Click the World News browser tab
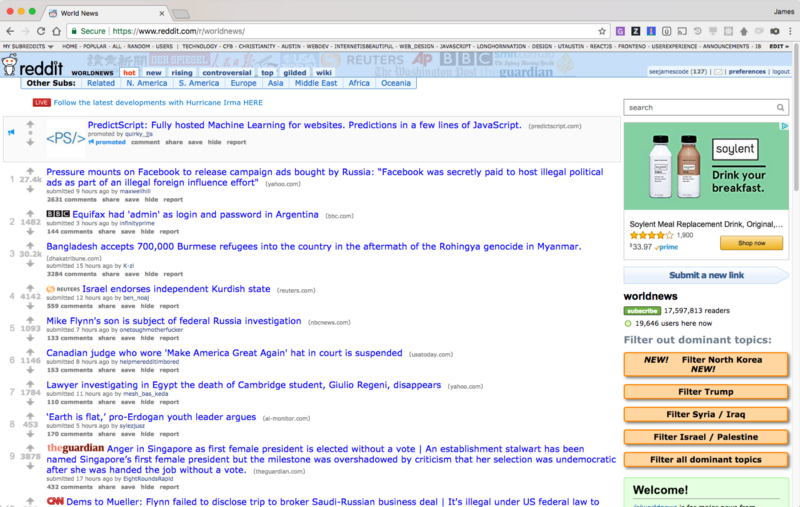800x507 pixels. click(105, 13)
